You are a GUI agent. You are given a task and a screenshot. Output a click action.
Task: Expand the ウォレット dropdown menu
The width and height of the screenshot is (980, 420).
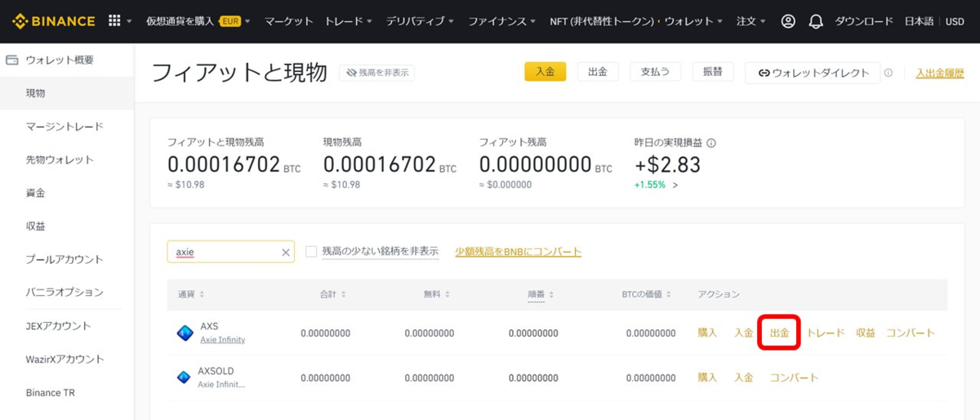tap(694, 21)
